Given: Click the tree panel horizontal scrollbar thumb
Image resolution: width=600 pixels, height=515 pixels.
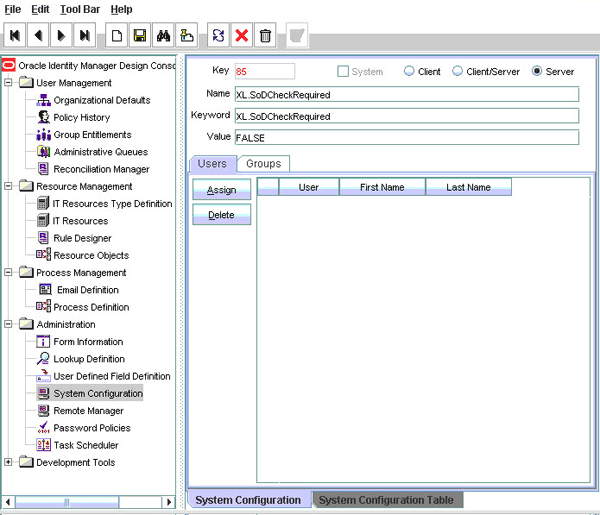Looking at the screenshot, I should click(67, 502).
